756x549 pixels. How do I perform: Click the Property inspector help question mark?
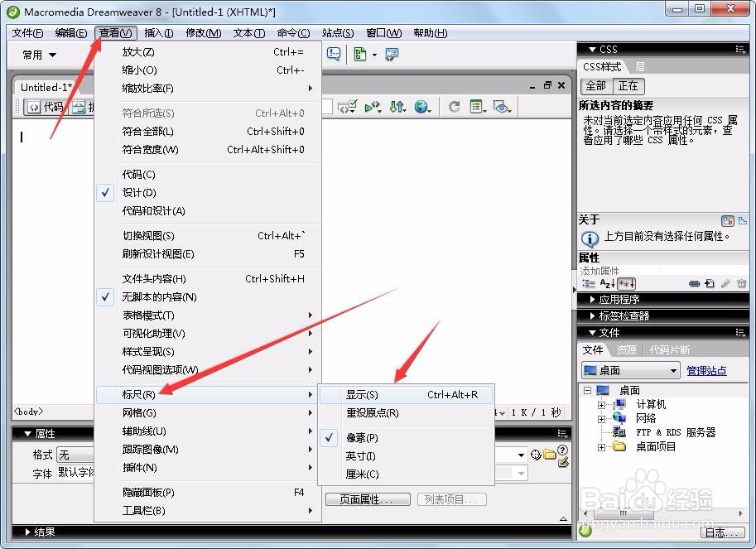pos(563,450)
